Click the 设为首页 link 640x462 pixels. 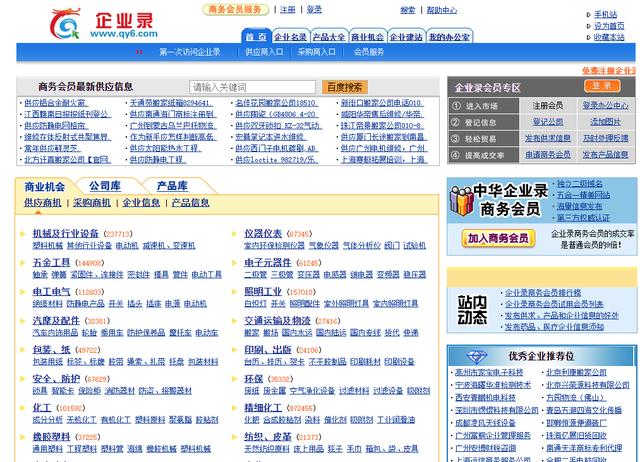(x=609, y=26)
